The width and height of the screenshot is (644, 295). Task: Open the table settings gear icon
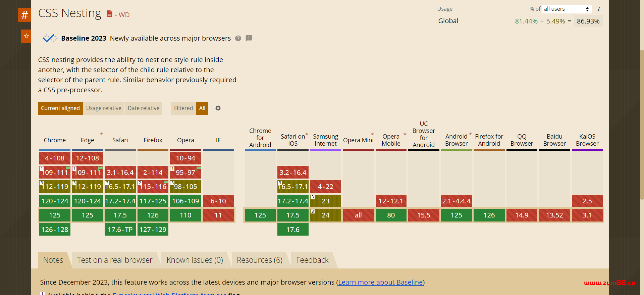pos(218,108)
